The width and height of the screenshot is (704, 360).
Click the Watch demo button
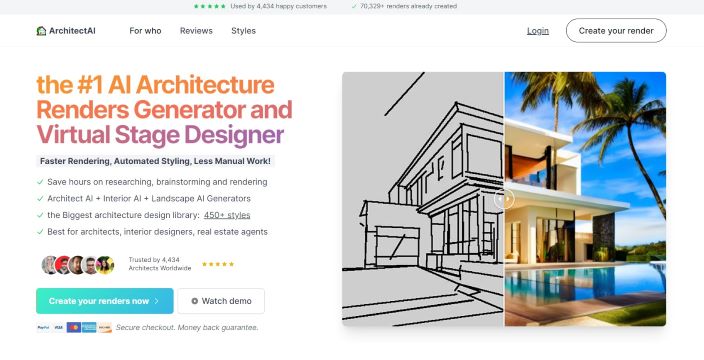tap(221, 301)
